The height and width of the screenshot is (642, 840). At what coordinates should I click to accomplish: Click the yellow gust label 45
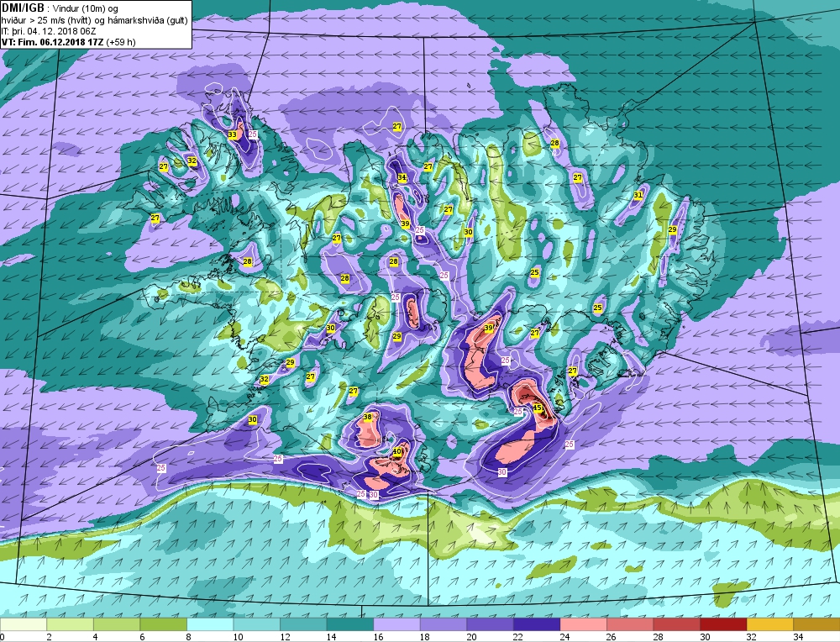[x=538, y=408]
